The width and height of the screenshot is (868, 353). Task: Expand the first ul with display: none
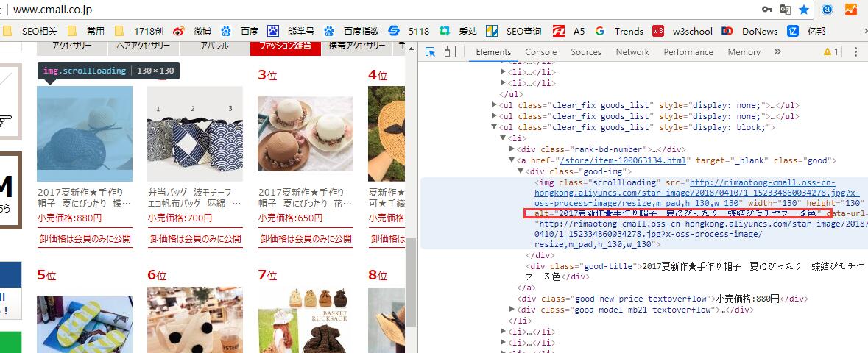tap(494, 105)
